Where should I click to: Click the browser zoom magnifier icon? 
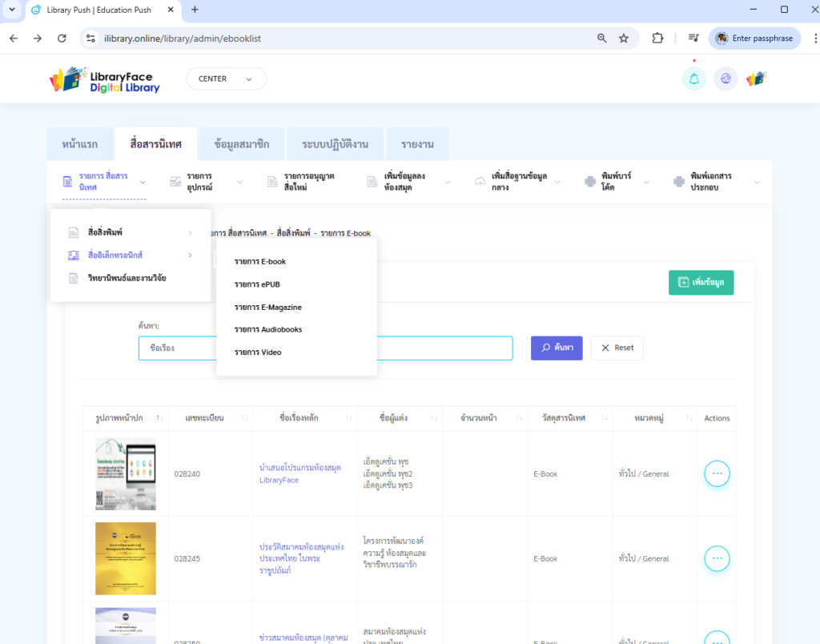[602, 38]
